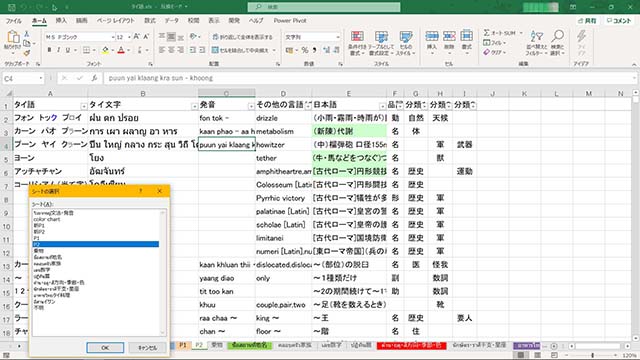Viewport: 640px width, 360px height.
Task: Switch to the red sheet tab
Action: (x=411, y=345)
